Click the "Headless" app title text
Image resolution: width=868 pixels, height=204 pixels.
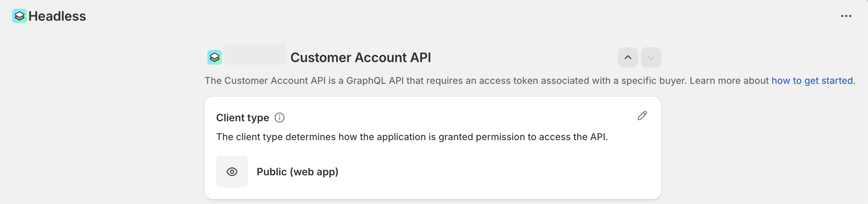[57, 16]
